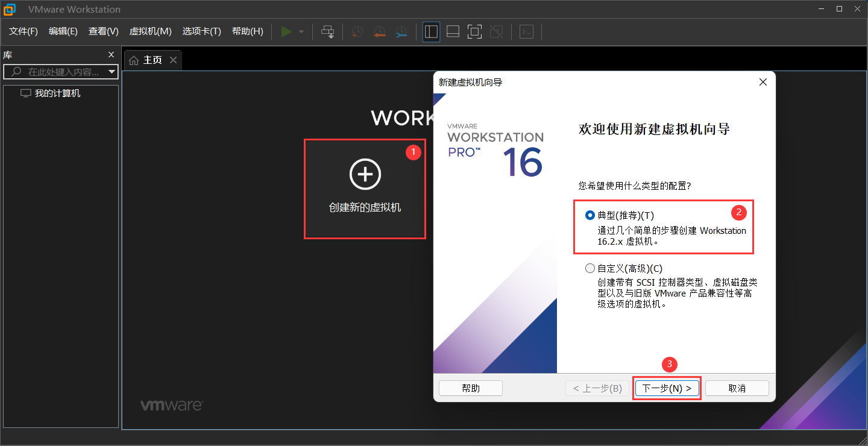Close the 主页 tab
Screen dimensions: 868x446
173,60
